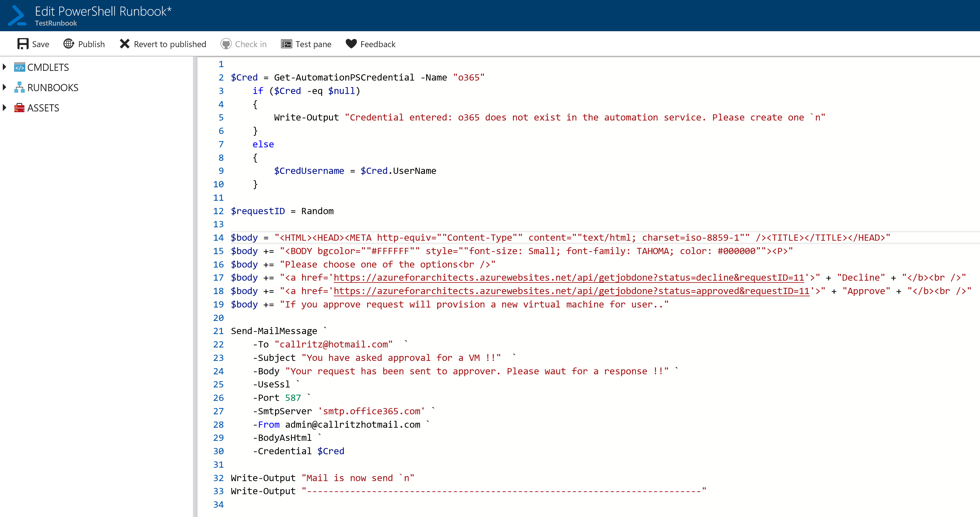The height and width of the screenshot is (517, 980).
Task: Click line number 21 in gutter
Action: tap(218, 331)
